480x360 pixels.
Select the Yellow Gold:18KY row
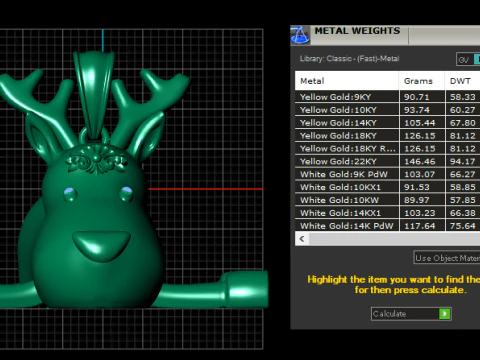[x=387, y=136]
